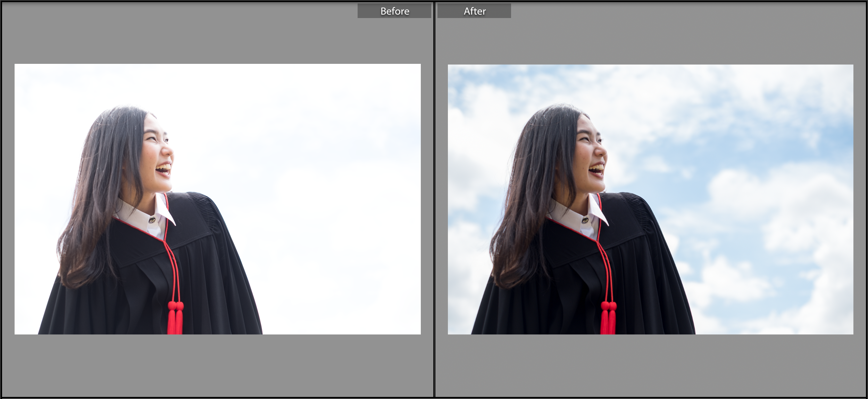This screenshot has height=399, width=868.
Task: Click the Before view label
Action: tap(394, 11)
